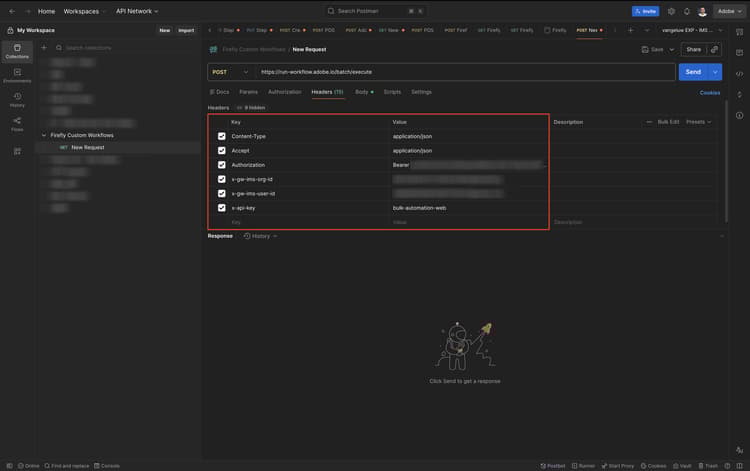
Task: Open the Collections sidebar panel
Action: [x=17, y=51]
